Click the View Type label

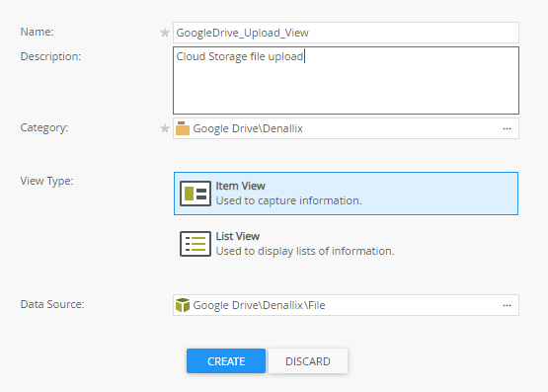pos(46,181)
